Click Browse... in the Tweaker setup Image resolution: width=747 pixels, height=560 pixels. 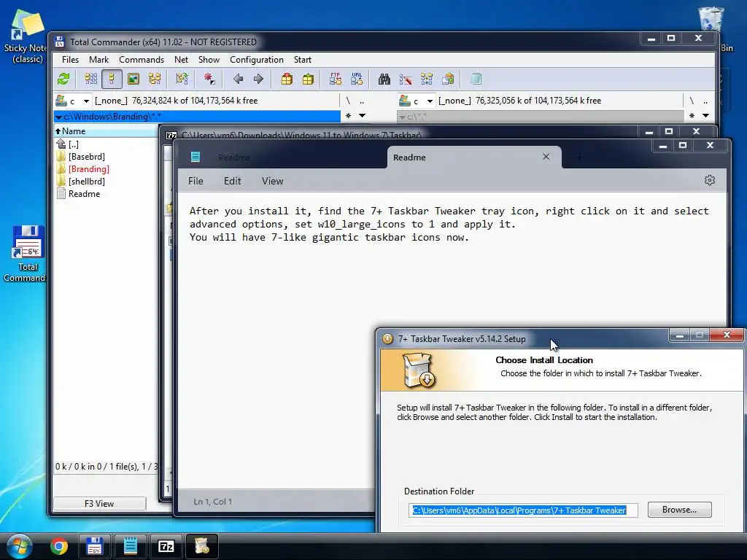[x=679, y=510]
